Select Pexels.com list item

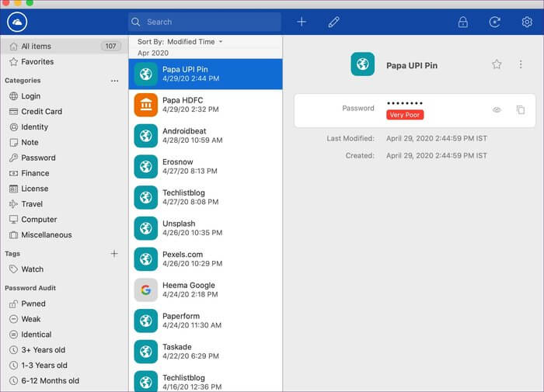[205, 259]
